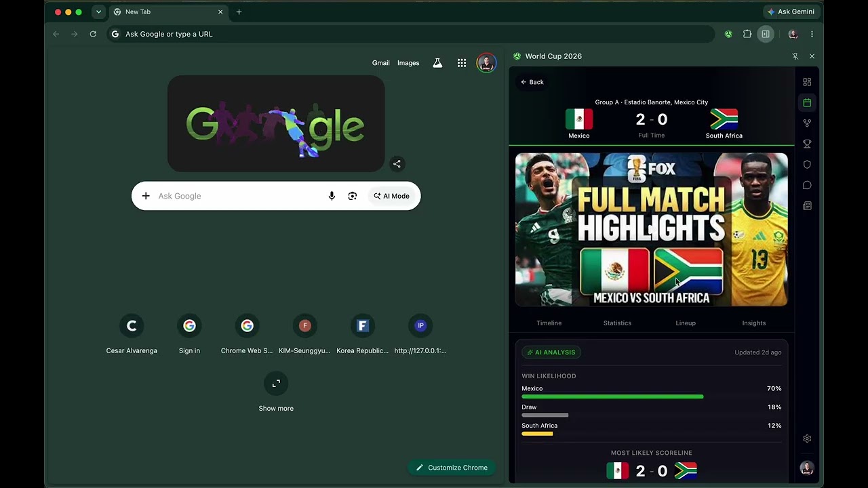
Task: Switch to the Statistics tab
Action: click(617, 323)
